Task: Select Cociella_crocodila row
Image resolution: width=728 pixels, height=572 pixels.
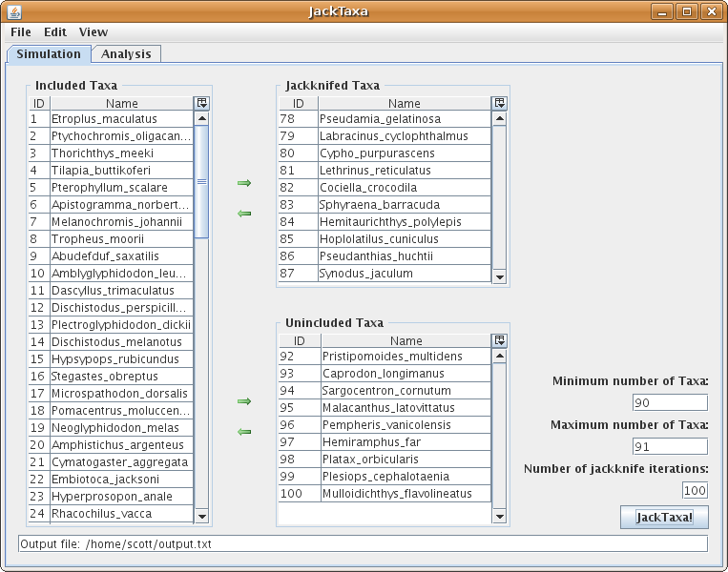Action: click(385, 188)
